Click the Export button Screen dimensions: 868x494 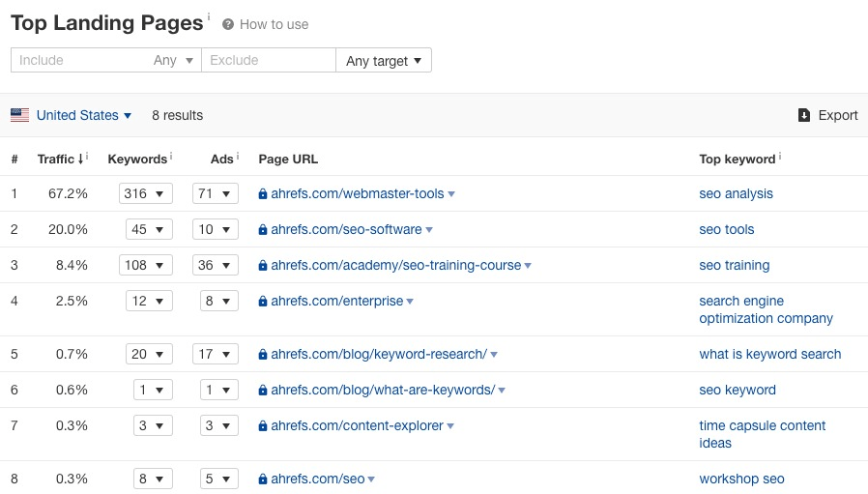[827, 115]
